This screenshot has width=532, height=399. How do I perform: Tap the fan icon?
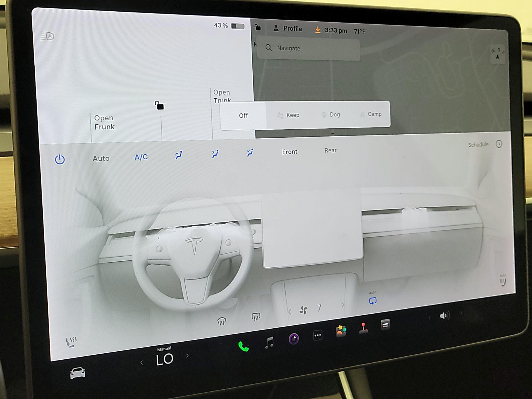tap(303, 310)
